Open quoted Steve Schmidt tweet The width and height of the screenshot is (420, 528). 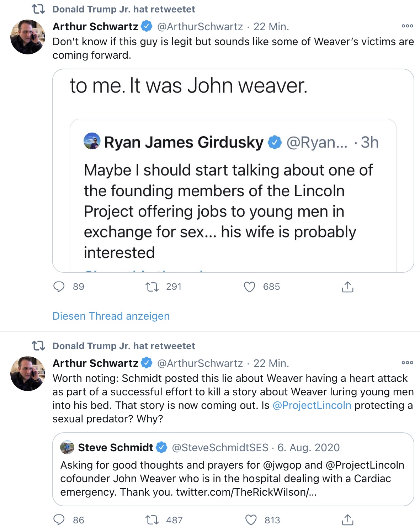(x=233, y=469)
